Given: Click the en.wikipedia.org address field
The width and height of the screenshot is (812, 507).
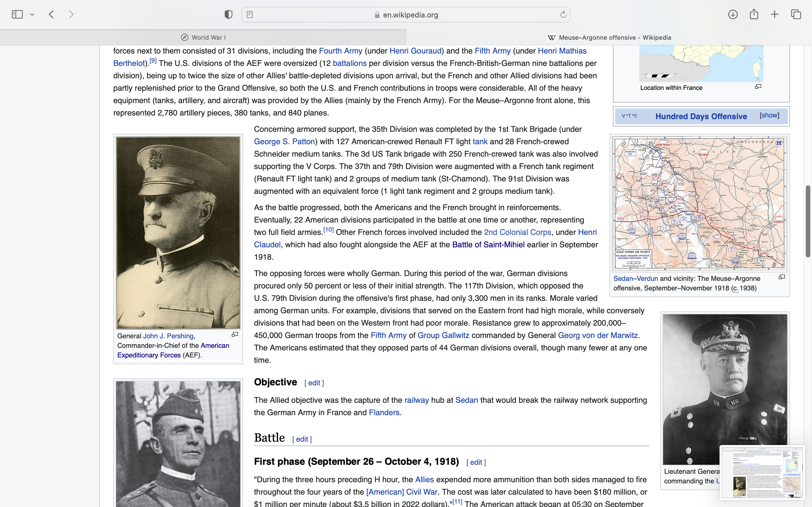Looking at the screenshot, I should pos(406,15).
